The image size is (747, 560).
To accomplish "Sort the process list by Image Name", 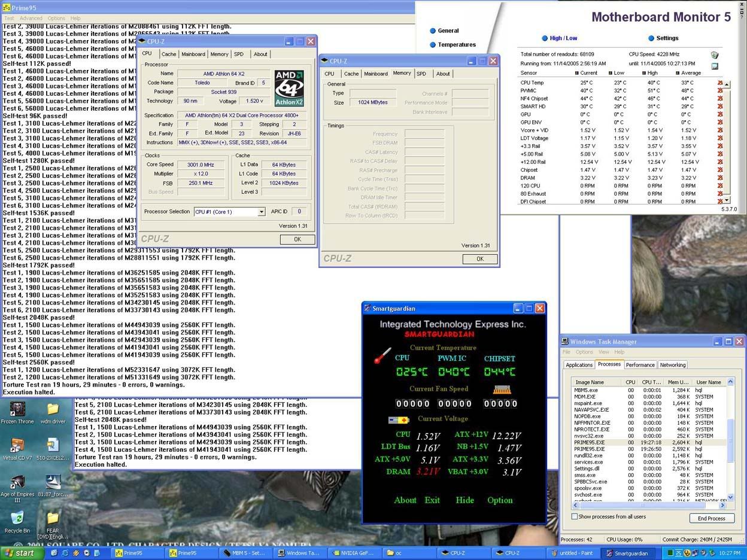I will [x=597, y=382].
